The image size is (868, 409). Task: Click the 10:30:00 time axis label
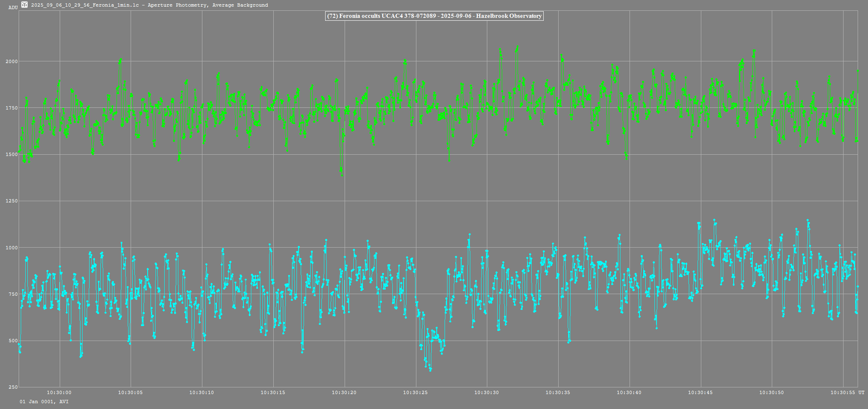[59, 392]
